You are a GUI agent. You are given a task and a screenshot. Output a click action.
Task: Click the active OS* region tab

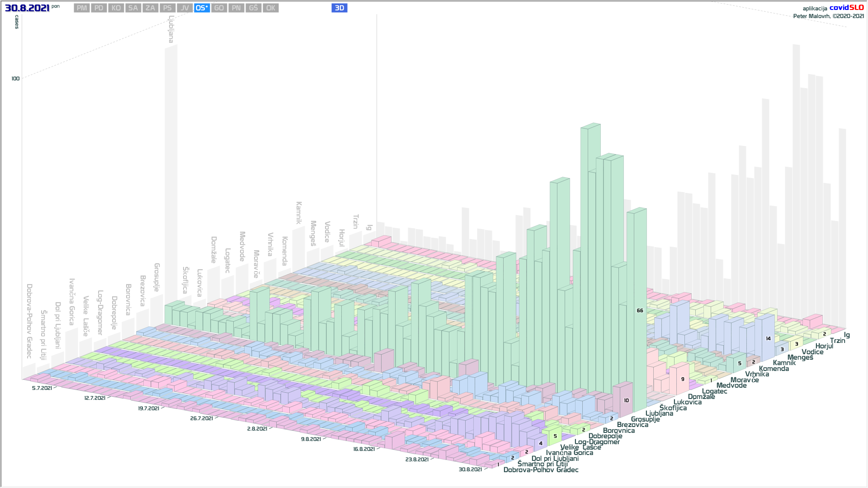click(202, 8)
